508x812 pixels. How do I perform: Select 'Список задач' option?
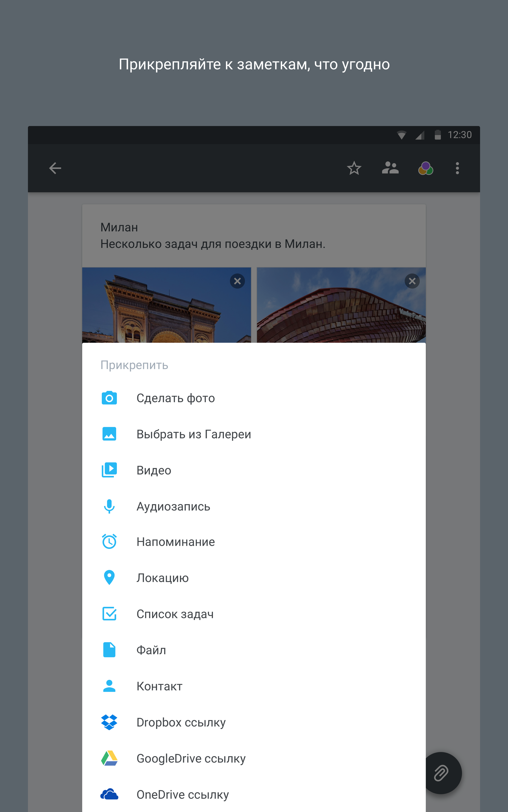254,614
